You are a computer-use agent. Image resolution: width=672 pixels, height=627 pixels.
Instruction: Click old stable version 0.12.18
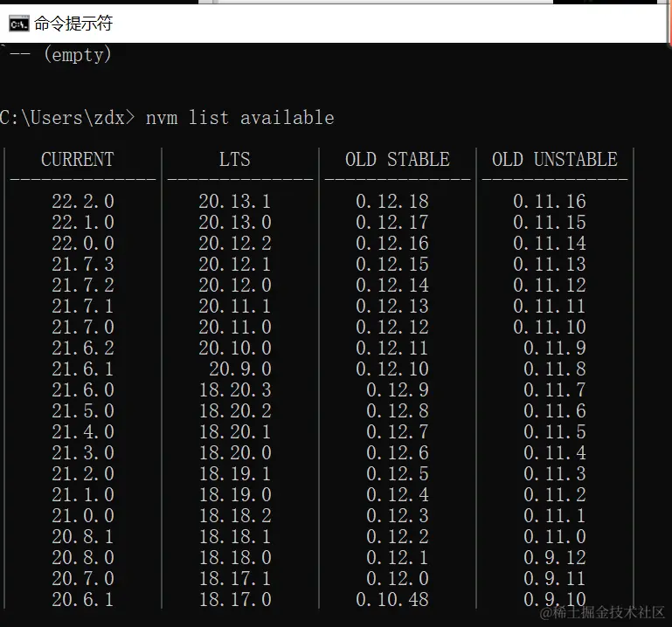click(392, 202)
